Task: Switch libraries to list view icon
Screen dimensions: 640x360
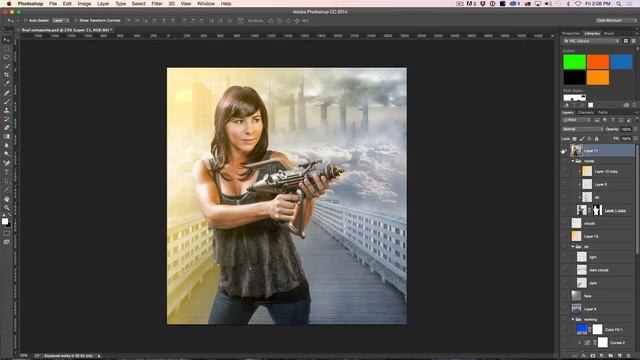Action: pyautogui.click(x=633, y=41)
